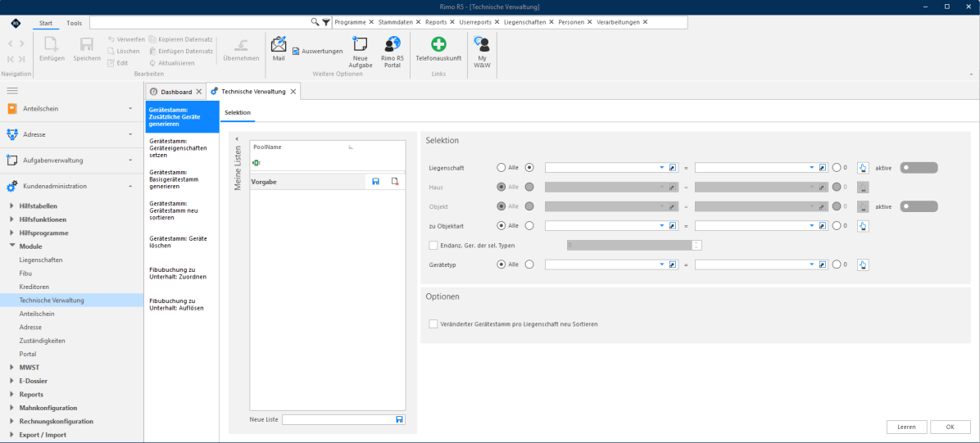Click the hand-pointer pick icon for Gerätetyp
The image size is (980, 443).
[x=863, y=264]
